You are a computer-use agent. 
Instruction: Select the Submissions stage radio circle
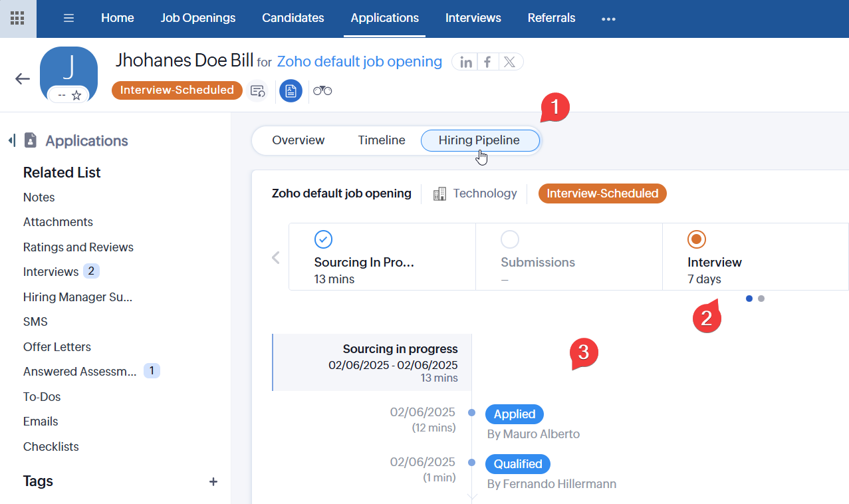coord(509,239)
